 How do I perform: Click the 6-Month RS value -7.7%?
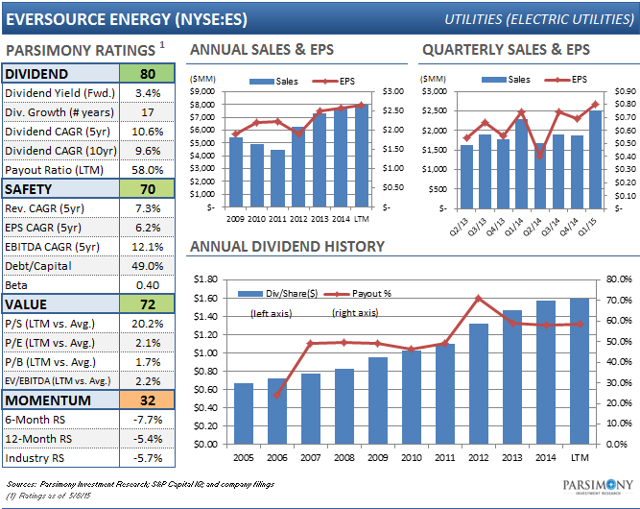[x=147, y=420]
